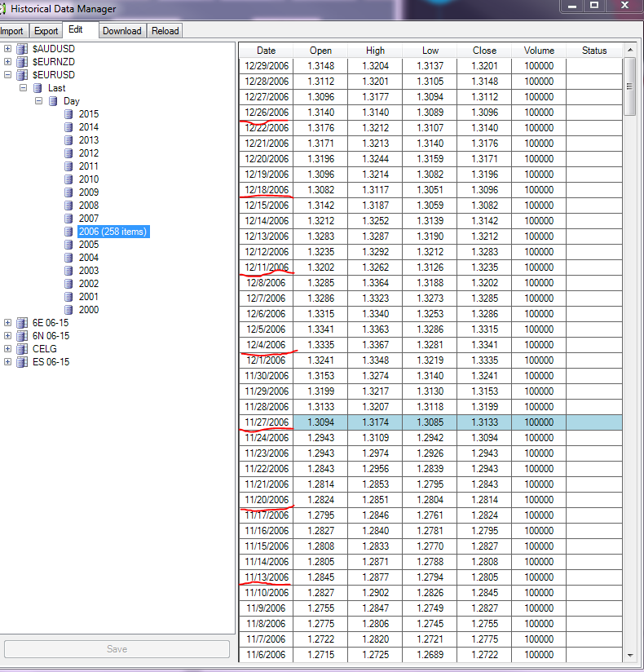Image resolution: width=644 pixels, height=672 pixels.
Task: Click the Close column header
Action: 484,51
